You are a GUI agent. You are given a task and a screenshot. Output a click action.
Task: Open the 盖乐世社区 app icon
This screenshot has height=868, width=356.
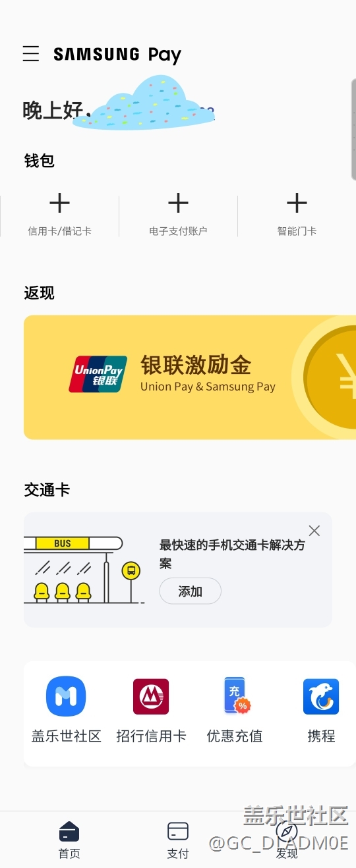pyautogui.click(x=66, y=696)
